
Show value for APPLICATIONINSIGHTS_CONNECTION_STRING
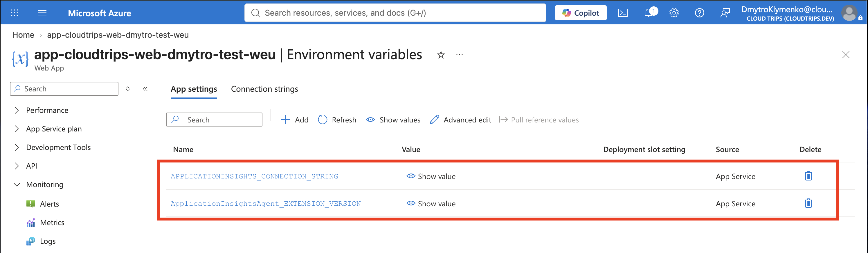click(x=431, y=176)
